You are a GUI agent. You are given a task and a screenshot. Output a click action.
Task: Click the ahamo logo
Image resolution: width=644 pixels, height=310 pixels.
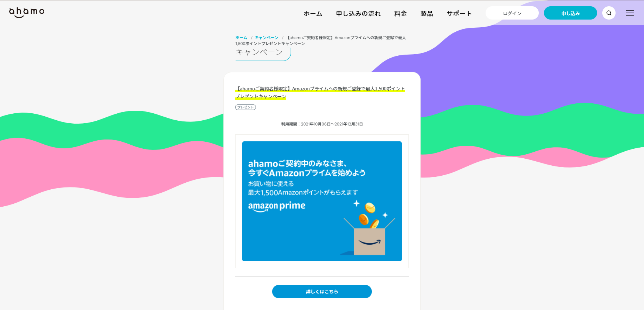(x=27, y=13)
